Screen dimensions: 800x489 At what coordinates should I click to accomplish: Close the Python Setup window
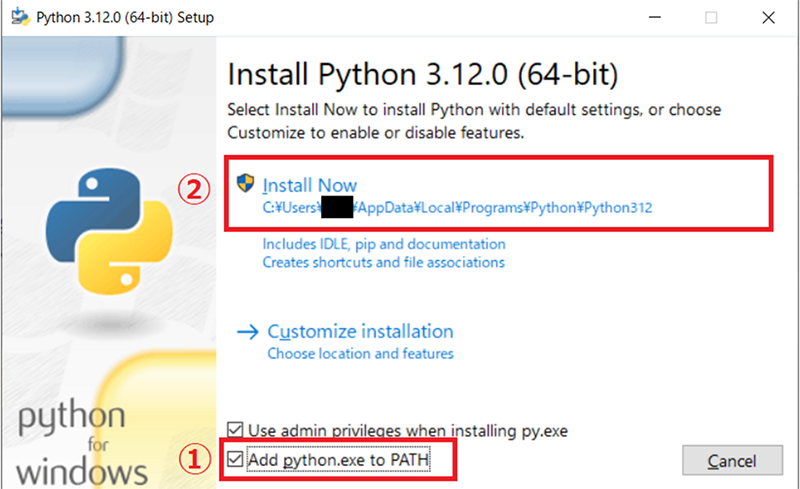[768, 18]
